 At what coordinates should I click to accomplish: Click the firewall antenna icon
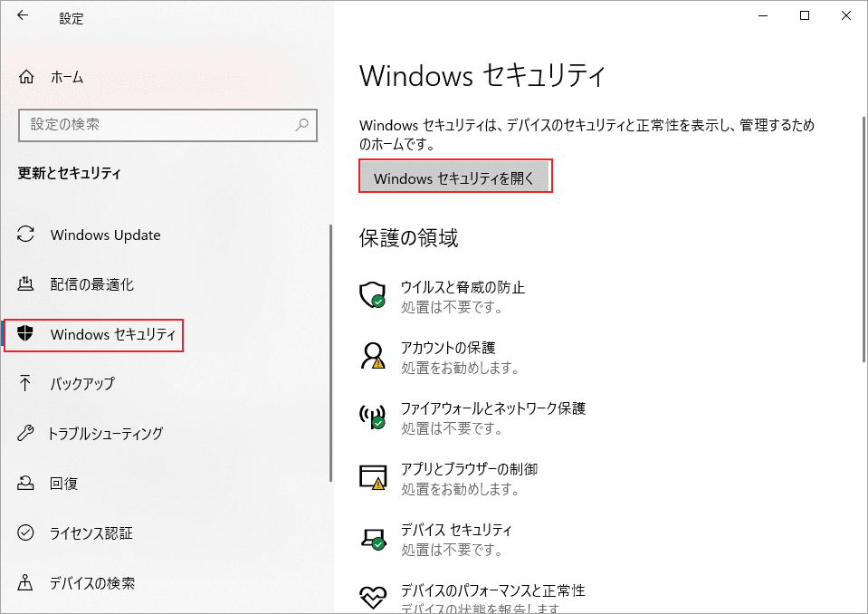click(x=372, y=417)
